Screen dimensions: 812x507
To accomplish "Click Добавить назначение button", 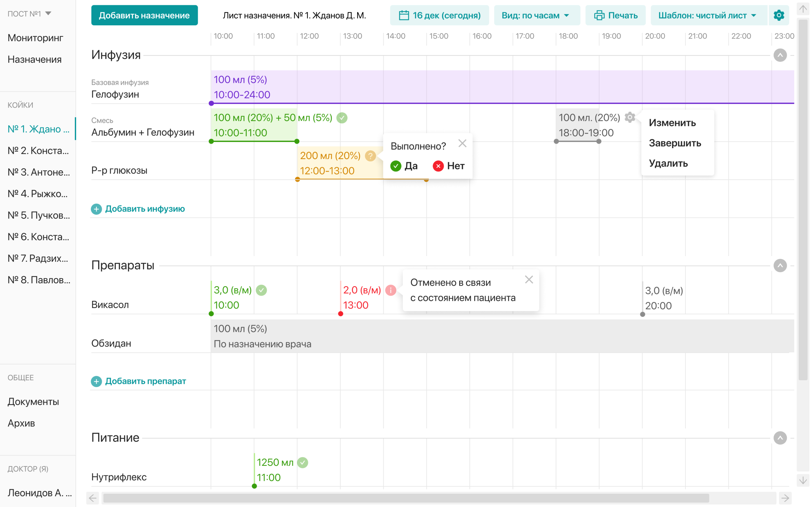I will pos(144,15).
